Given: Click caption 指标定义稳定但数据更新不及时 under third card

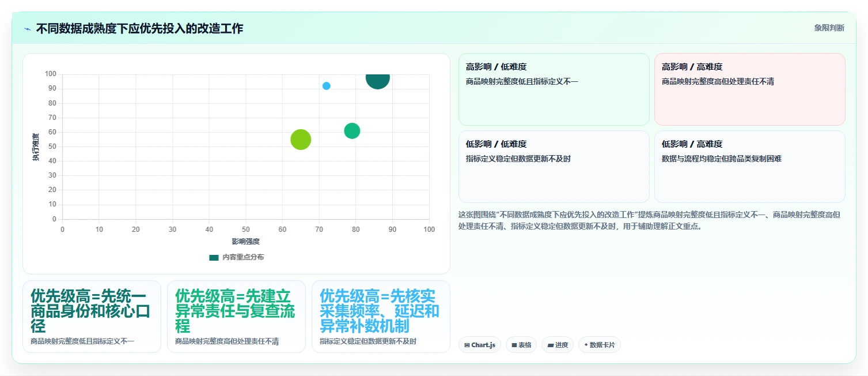Looking at the screenshot, I should pyautogui.click(x=368, y=341).
